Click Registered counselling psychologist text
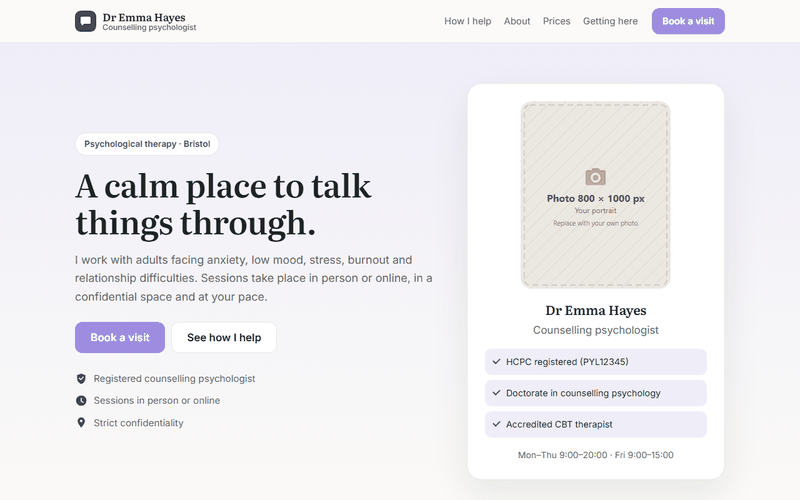This screenshot has width=800, height=500. click(x=174, y=379)
